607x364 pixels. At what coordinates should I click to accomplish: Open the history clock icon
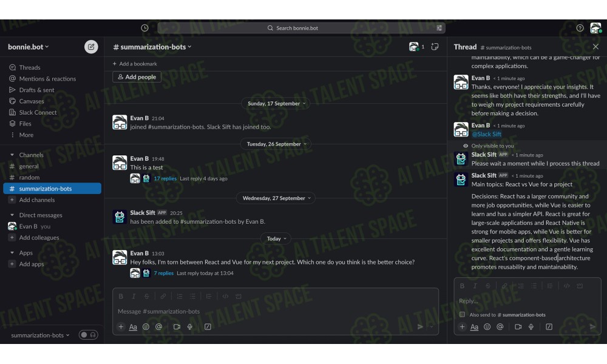pyautogui.click(x=144, y=28)
